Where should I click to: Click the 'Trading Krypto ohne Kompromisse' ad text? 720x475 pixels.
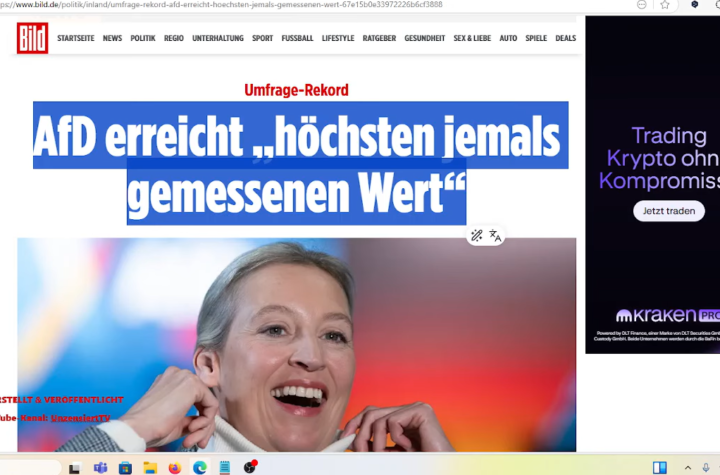point(661,158)
